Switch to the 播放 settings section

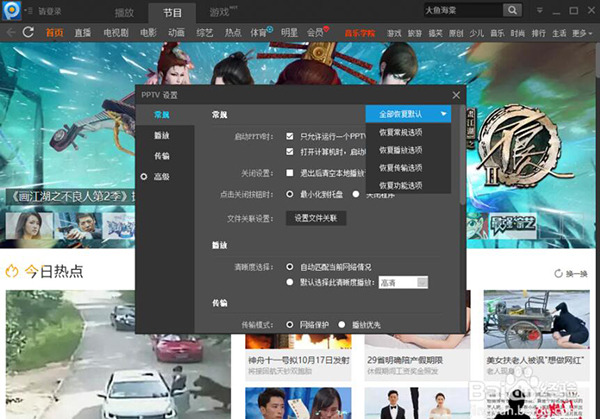tap(161, 135)
